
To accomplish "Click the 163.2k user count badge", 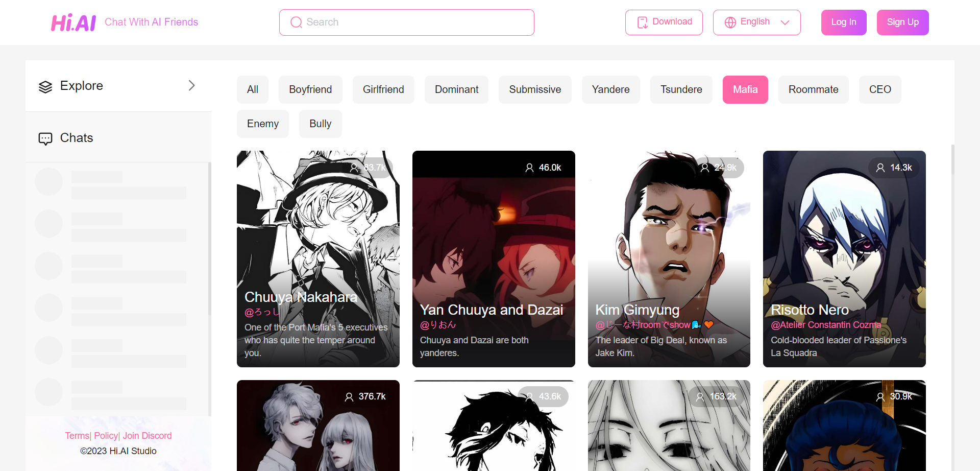I will coord(716,396).
